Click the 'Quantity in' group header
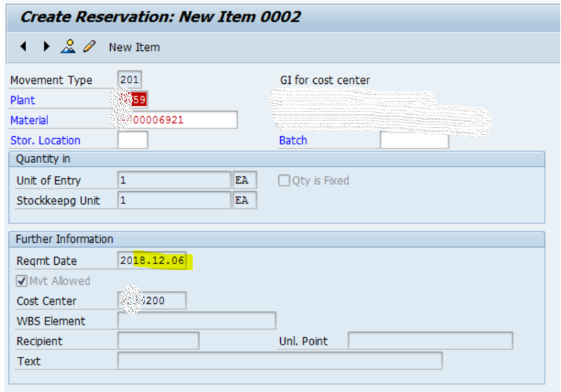This screenshot has width=561, height=392. coord(43,159)
